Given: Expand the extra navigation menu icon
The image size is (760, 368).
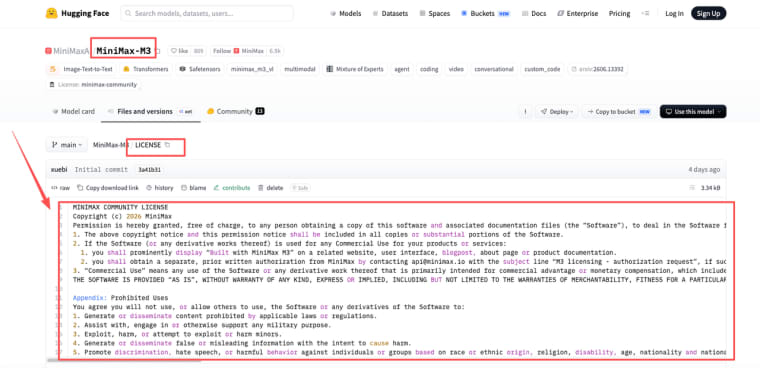Looking at the screenshot, I should pyautogui.click(x=645, y=14).
